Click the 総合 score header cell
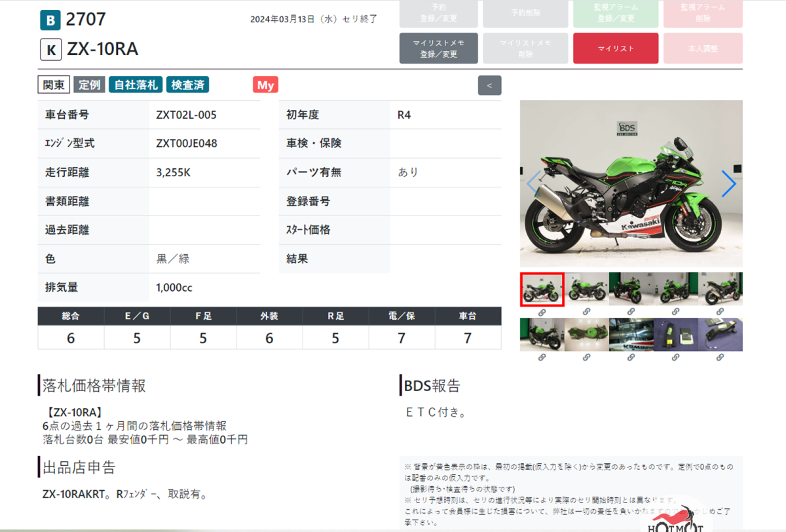Image resolution: width=786 pixels, height=532 pixels. [x=71, y=316]
